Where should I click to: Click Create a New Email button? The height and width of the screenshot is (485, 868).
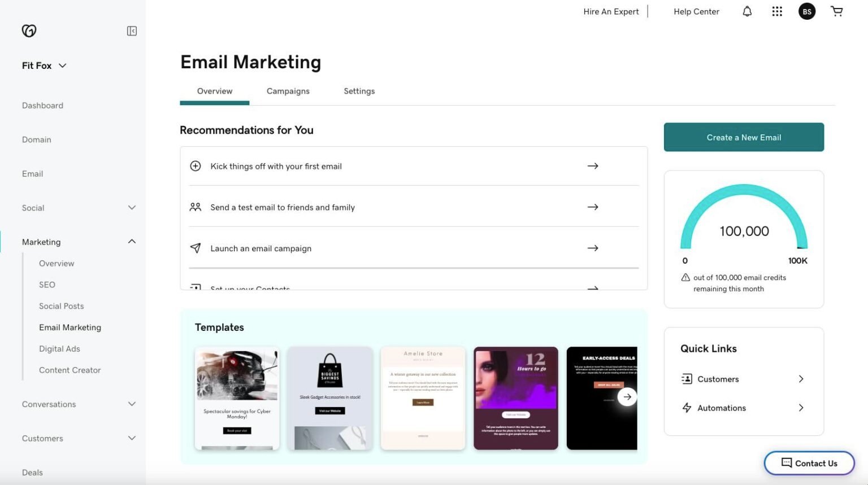click(x=744, y=137)
